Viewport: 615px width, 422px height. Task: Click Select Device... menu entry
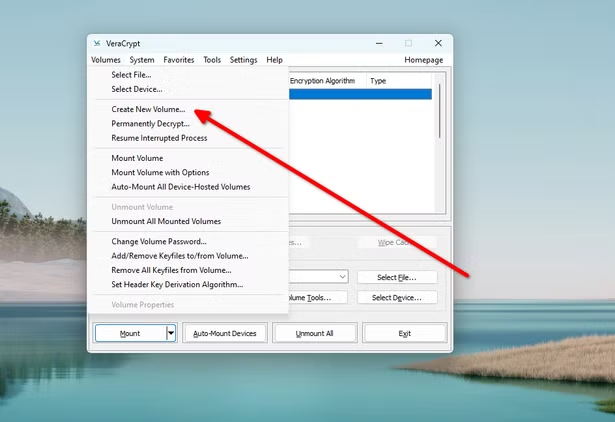pos(136,89)
